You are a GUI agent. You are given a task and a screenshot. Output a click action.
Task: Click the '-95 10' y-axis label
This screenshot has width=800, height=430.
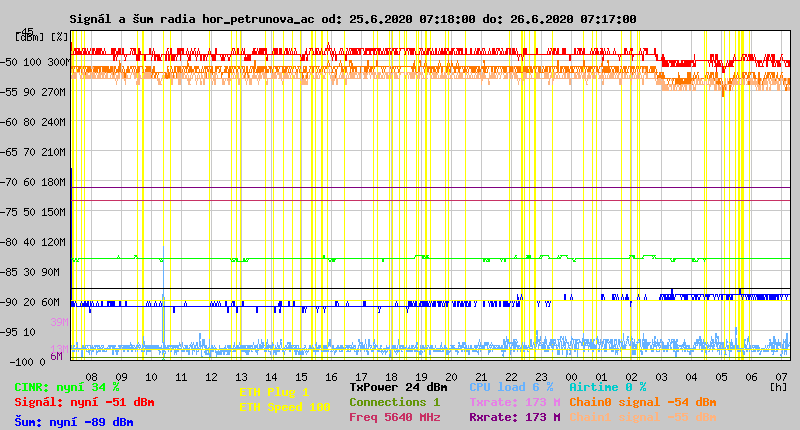[18, 333]
